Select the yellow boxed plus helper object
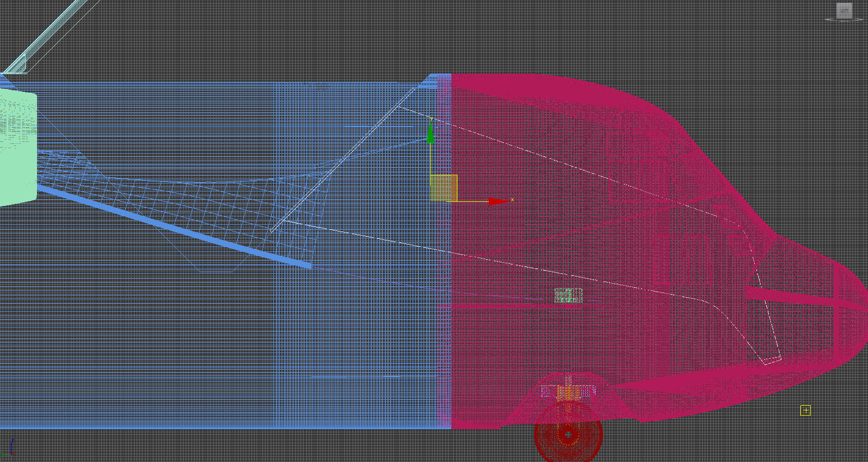The image size is (868, 462). point(805,410)
